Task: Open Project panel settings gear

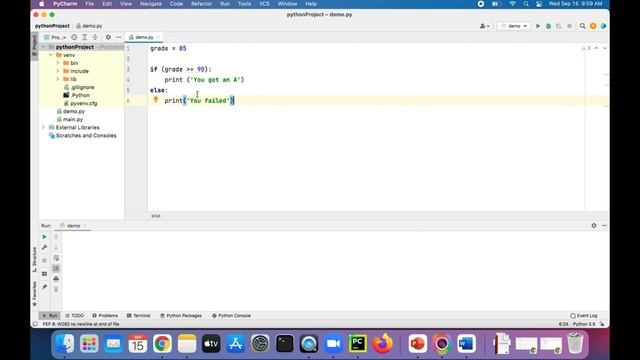Action: point(108,37)
